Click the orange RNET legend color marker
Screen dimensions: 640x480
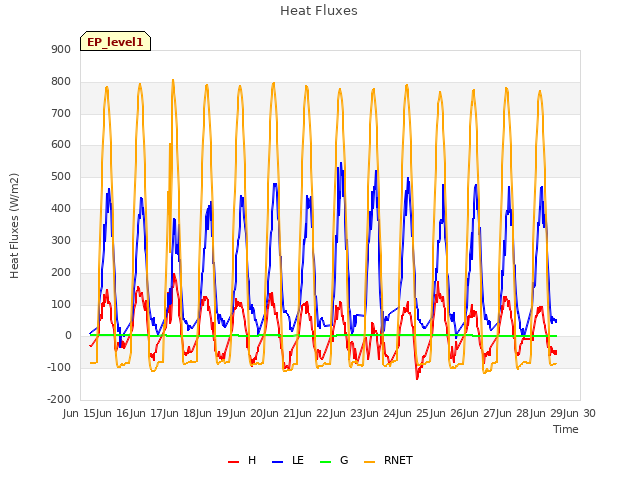pos(369,462)
